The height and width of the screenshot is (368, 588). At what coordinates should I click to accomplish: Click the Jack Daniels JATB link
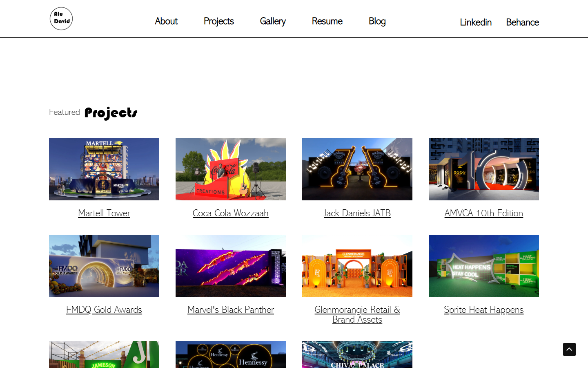[357, 213]
